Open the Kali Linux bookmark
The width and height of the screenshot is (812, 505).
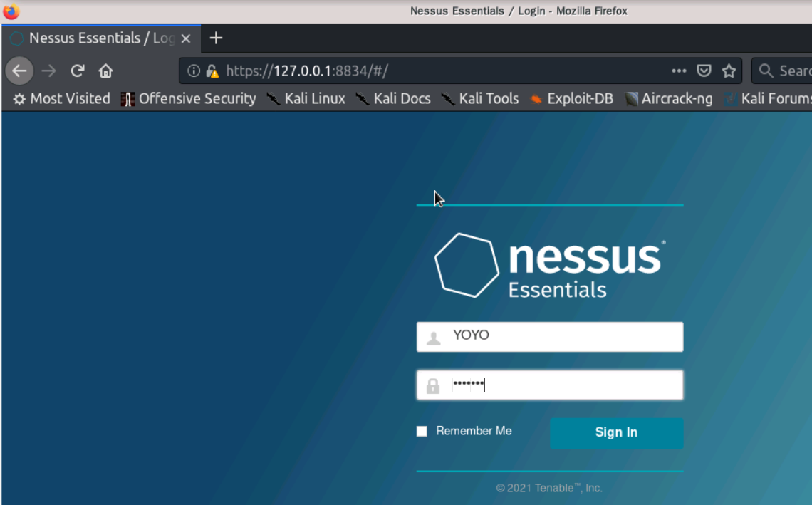306,99
